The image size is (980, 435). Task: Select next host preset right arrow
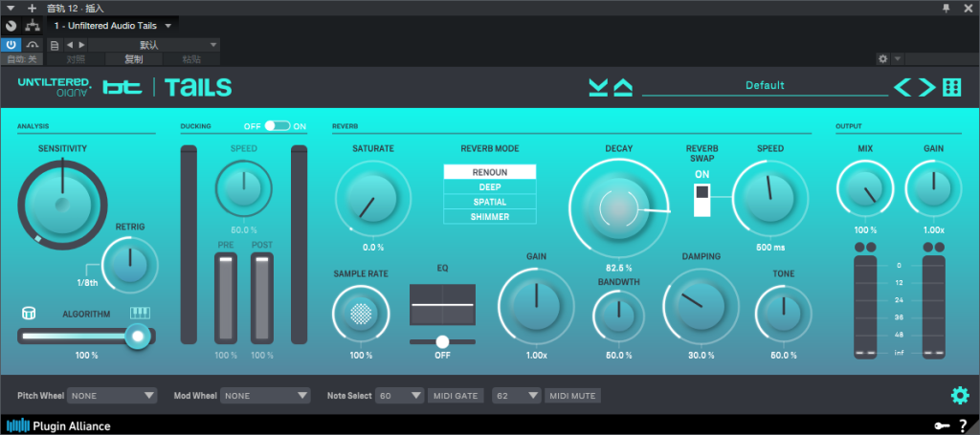point(81,45)
